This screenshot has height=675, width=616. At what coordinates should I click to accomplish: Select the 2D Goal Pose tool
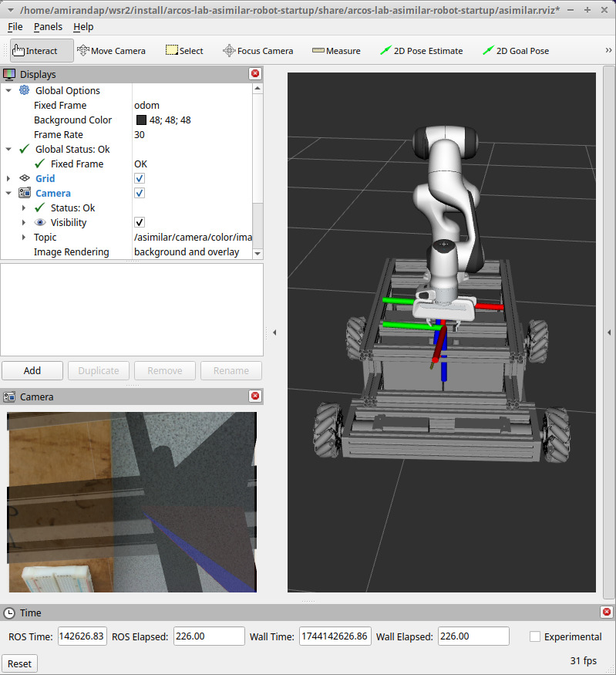click(516, 51)
